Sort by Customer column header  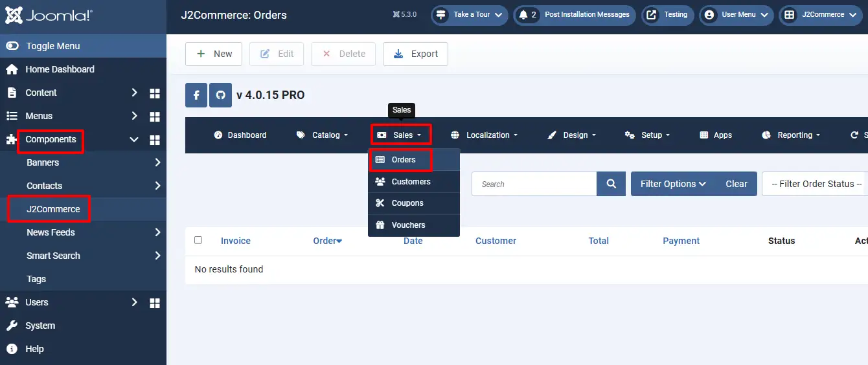[496, 241]
